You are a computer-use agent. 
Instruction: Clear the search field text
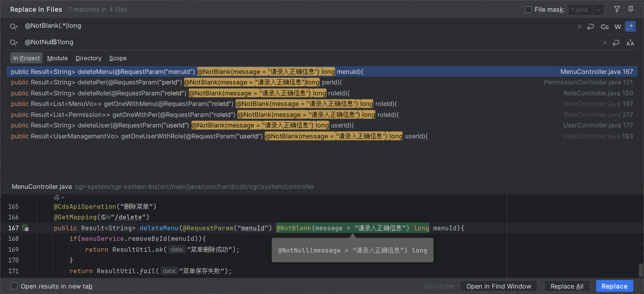click(580, 27)
